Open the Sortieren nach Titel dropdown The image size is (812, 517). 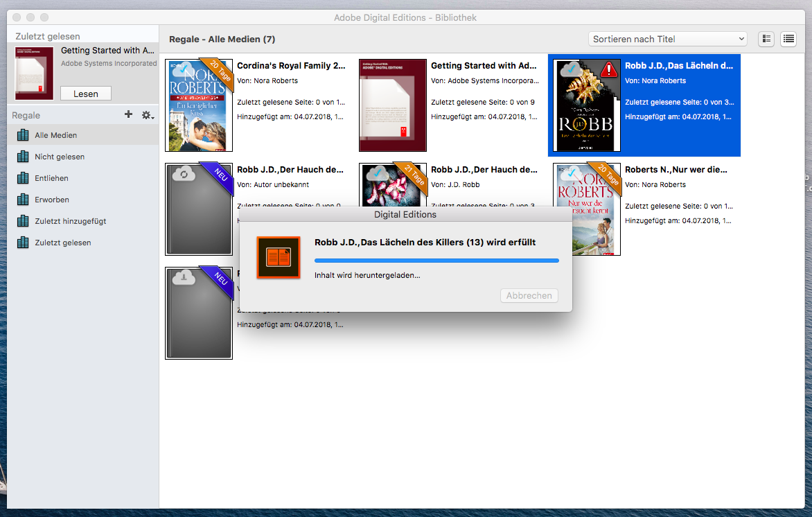coord(667,39)
